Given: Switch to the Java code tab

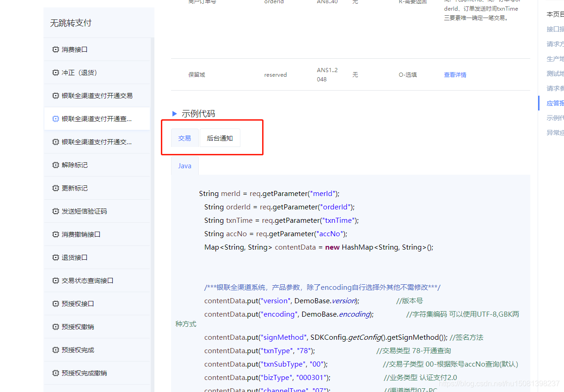Looking at the screenshot, I should [184, 165].
